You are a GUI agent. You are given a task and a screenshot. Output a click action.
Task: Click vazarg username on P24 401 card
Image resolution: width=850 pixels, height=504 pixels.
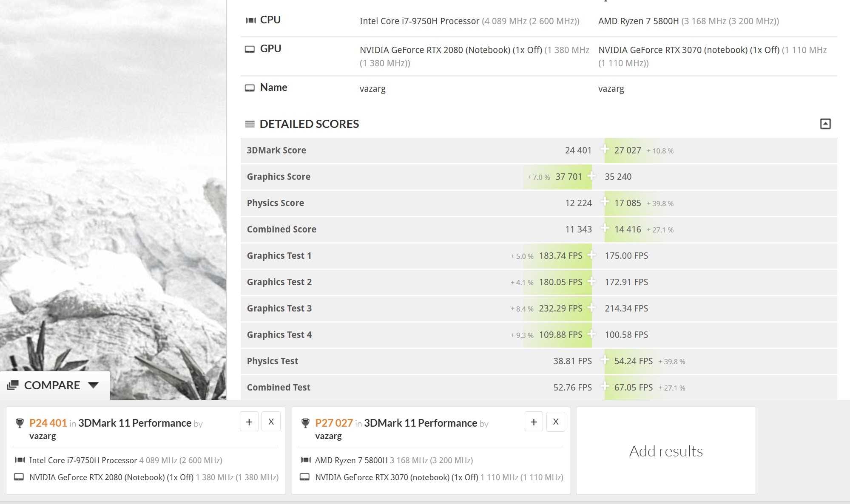[43, 436]
